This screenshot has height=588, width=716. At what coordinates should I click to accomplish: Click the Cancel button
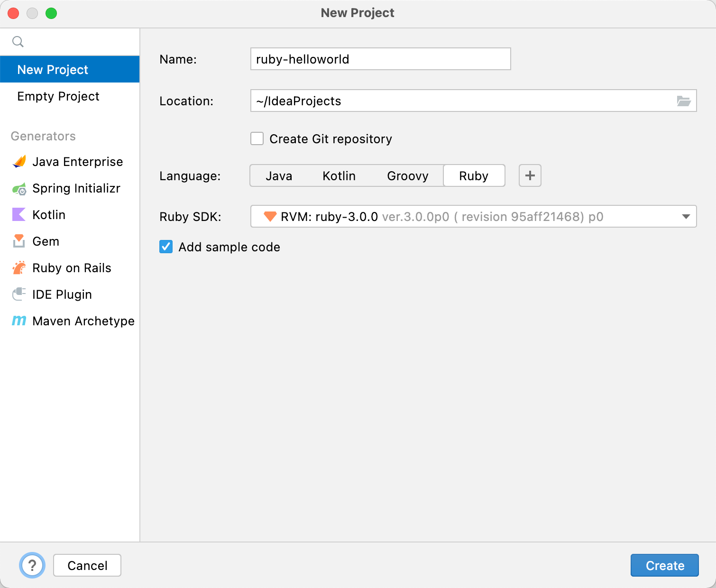(87, 565)
